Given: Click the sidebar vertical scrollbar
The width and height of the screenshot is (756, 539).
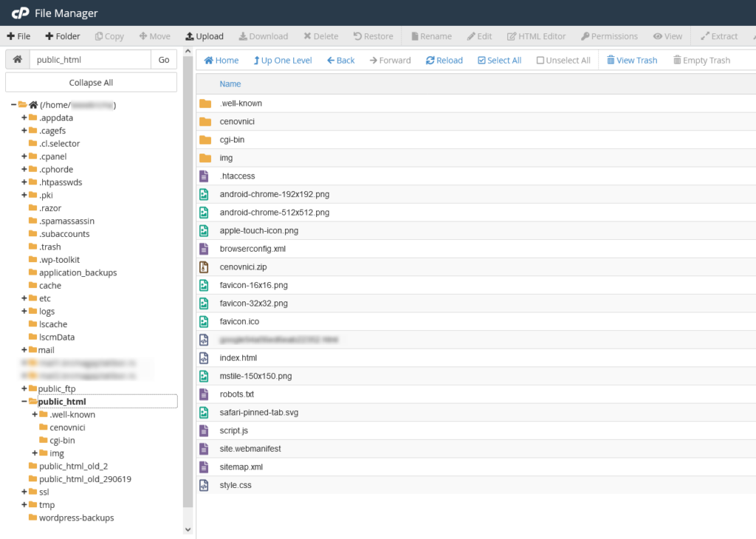Looking at the screenshot, I should (x=188, y=295).
